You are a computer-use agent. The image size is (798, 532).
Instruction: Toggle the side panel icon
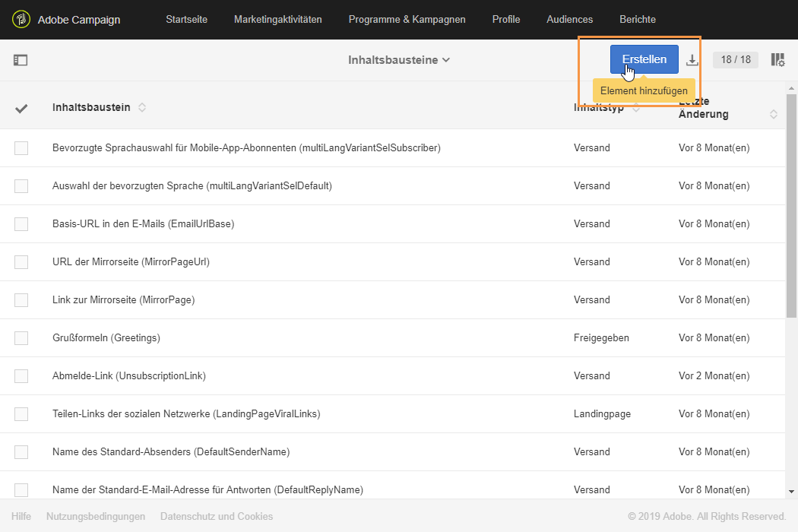(x=21, y=60)
